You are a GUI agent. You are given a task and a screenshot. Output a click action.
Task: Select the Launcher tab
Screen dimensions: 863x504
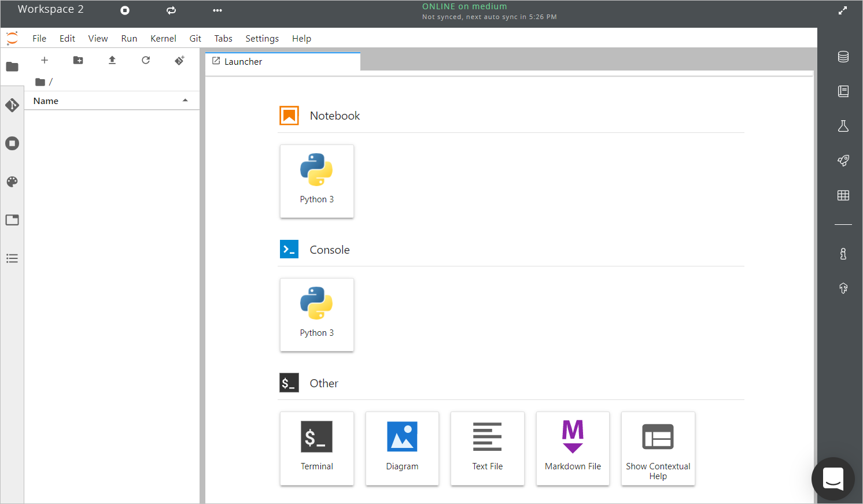(x=283, y=61)
